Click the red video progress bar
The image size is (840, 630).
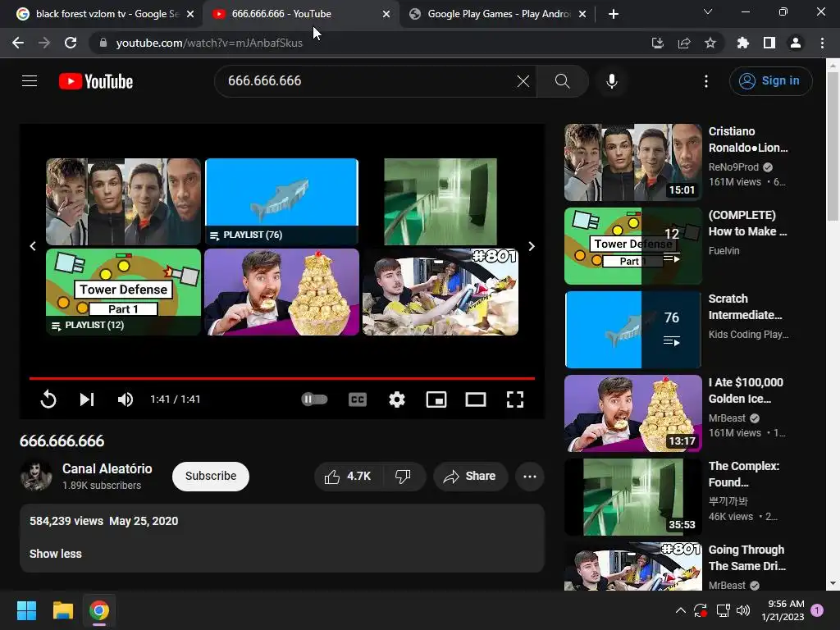(282, 378)
